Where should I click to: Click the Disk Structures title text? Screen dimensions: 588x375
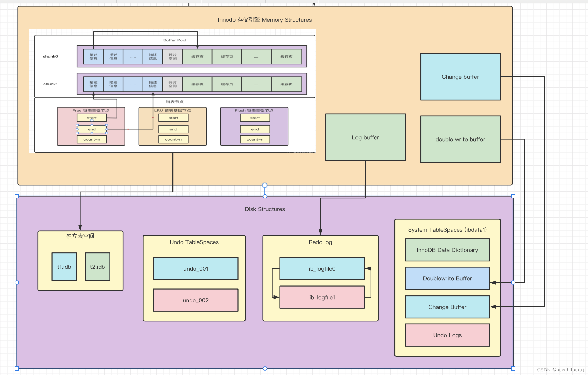pos(265,209)
